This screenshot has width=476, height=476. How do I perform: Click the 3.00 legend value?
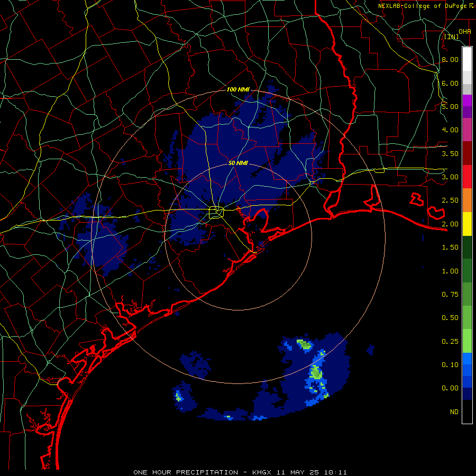click(x=450, y=177)
